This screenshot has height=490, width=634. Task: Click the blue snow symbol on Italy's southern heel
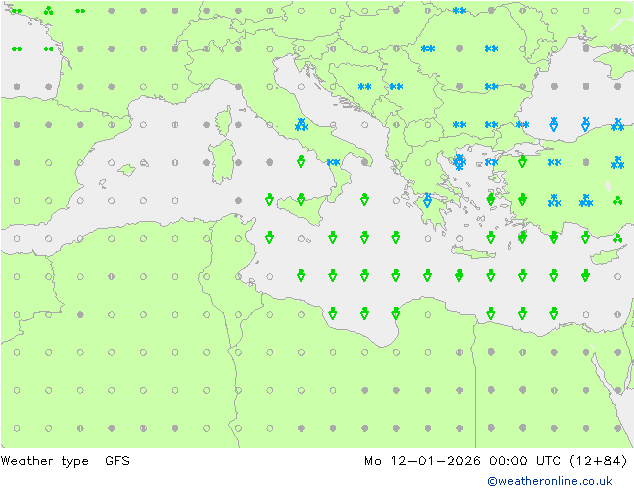333,162
